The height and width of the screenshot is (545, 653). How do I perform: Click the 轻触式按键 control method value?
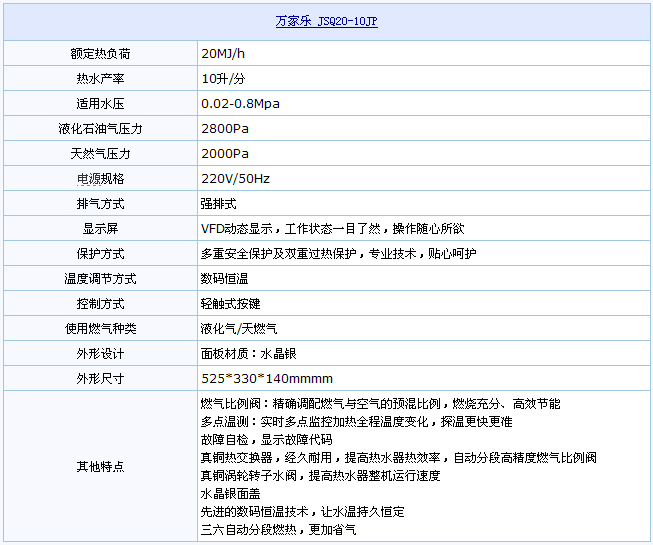pos(230,303)
